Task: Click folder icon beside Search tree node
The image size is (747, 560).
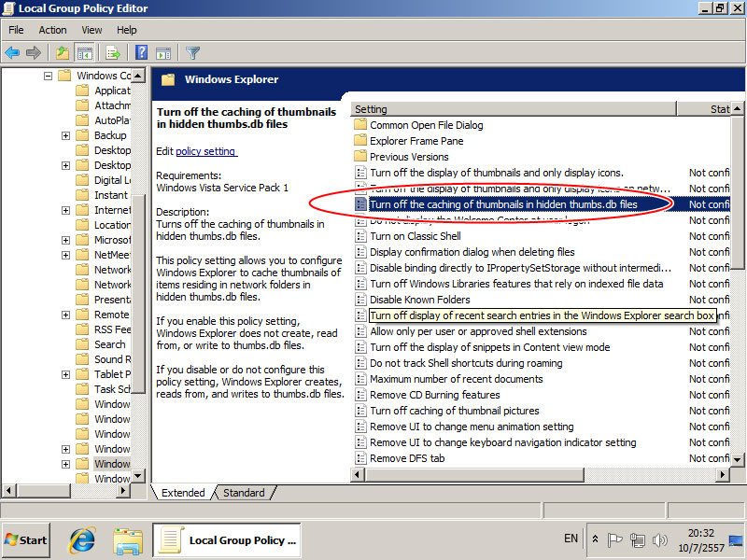Action: (82, 344)
